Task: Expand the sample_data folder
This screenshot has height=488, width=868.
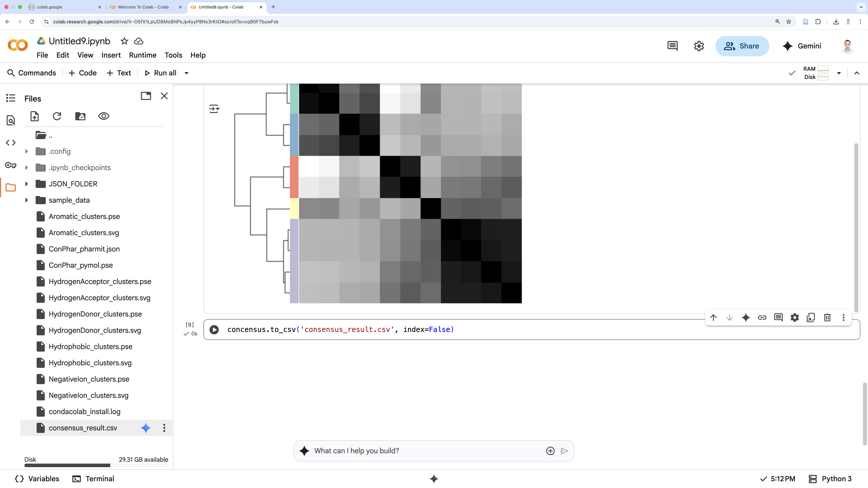Action: coord(27,200)
